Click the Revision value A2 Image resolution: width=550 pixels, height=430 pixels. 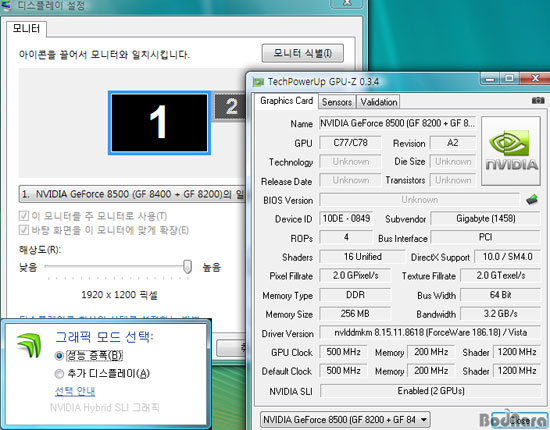coord(452,143)
